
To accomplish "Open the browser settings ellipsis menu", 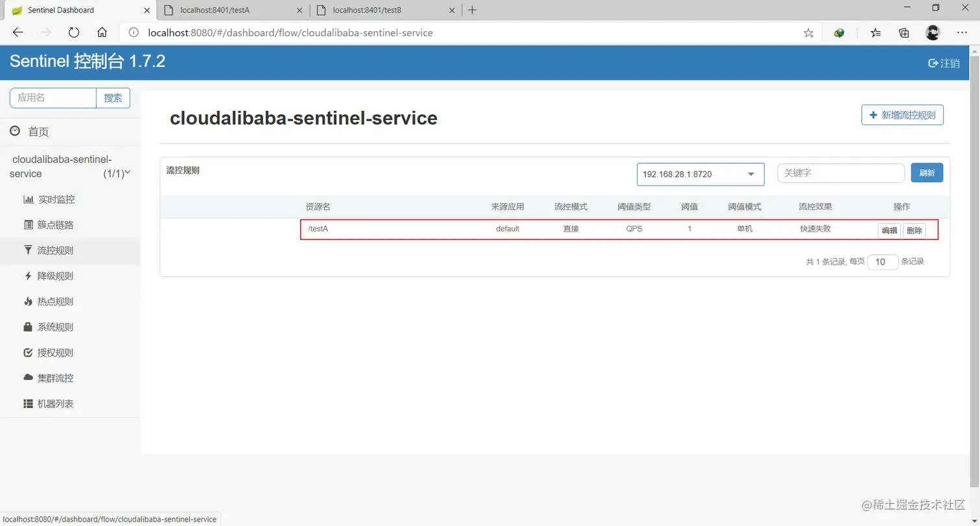I will [x=962, y=32].
